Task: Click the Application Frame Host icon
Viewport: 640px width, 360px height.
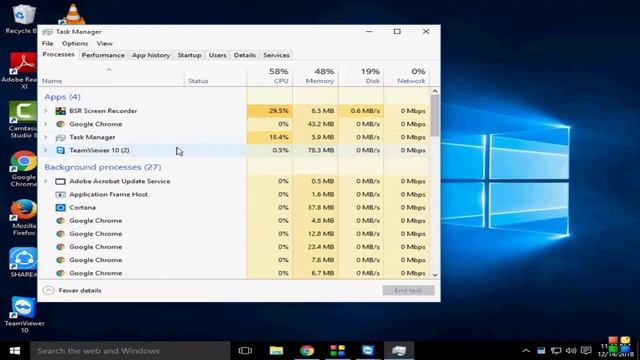Action: coord(60,194)
